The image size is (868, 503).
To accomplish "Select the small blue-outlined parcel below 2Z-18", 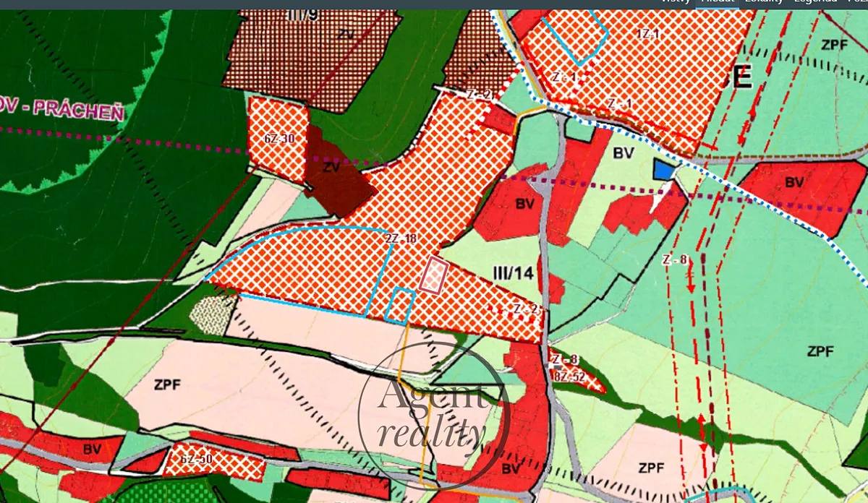I will (x=399, y=305).
